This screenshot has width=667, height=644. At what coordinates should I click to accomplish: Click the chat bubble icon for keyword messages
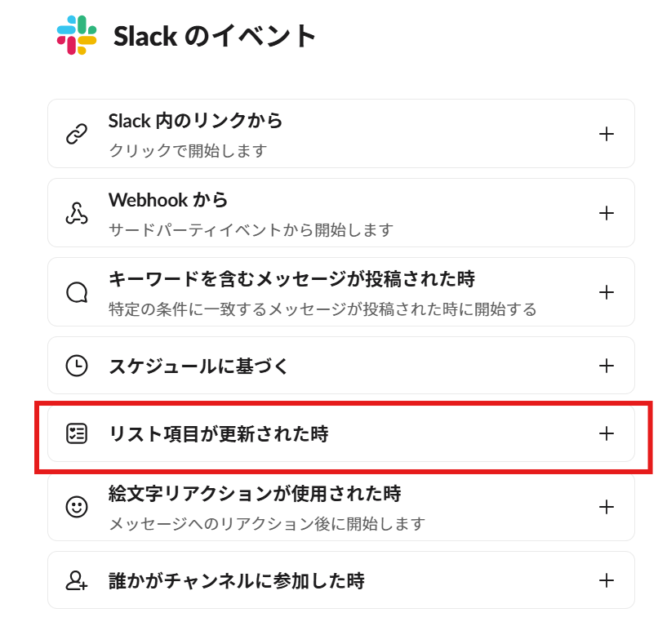(x=78, y=291)
